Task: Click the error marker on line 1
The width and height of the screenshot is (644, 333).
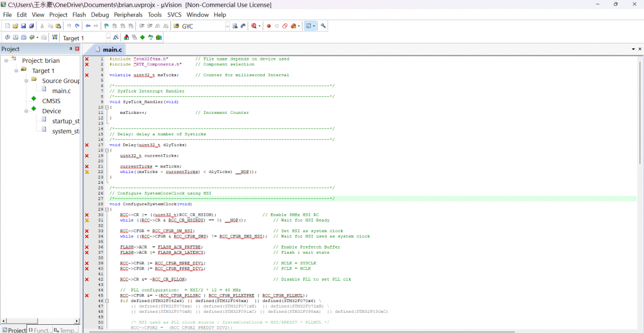Action: tap(87, 59)
